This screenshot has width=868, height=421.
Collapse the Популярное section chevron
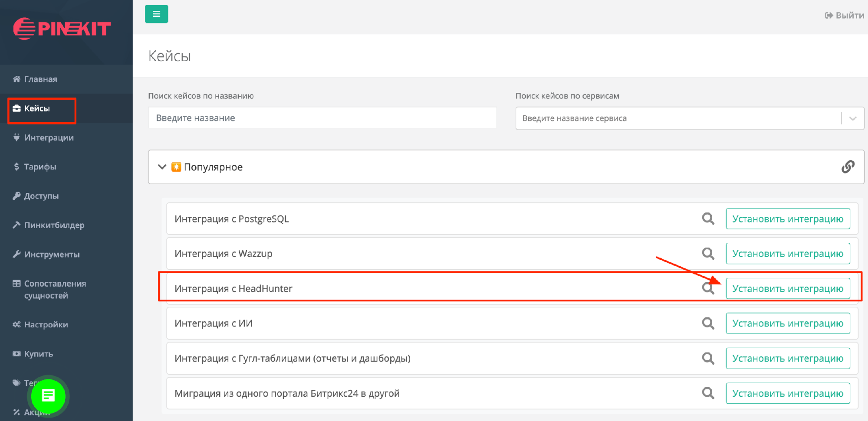point(162,167)
